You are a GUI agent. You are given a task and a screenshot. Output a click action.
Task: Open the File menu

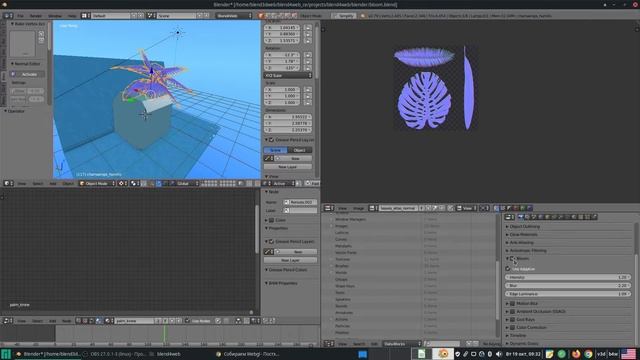(x=20, y=16)
